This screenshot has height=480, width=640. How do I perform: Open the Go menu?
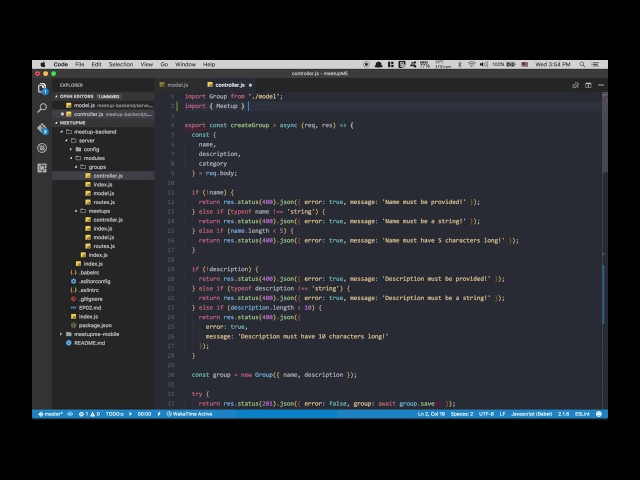point(164,64)
